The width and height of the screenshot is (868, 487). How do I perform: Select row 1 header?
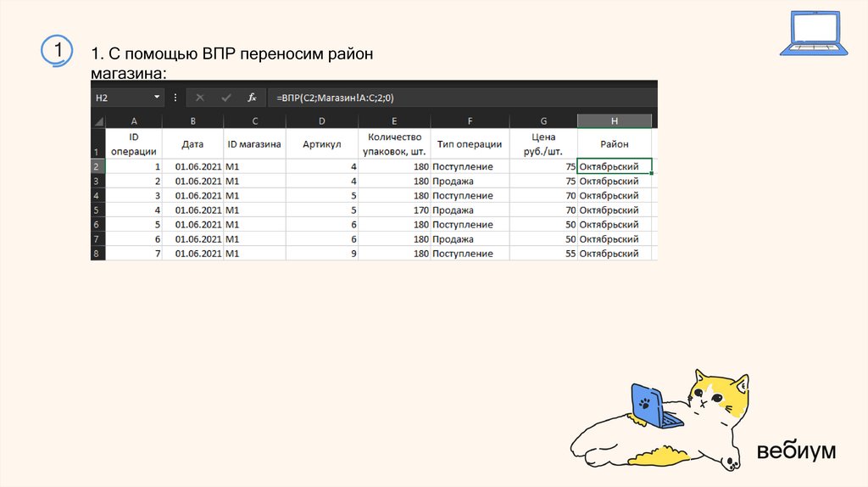click(98, 144)
